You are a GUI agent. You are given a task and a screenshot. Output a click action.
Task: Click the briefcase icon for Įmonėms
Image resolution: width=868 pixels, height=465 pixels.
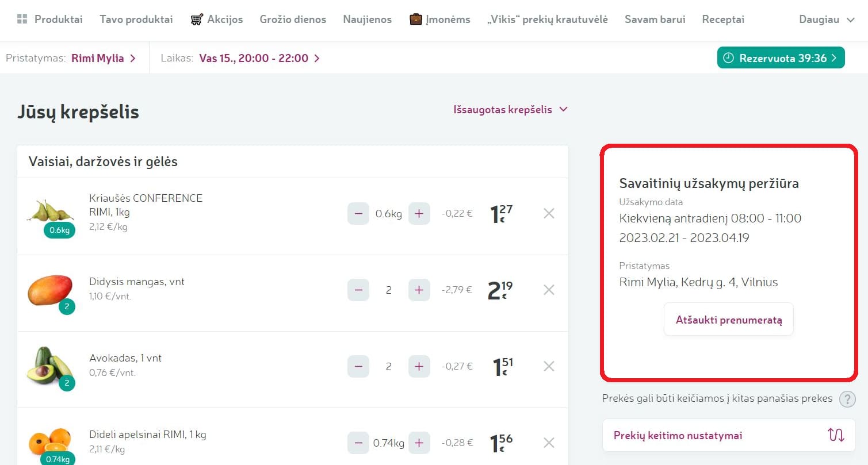click(x=415, y=20)
